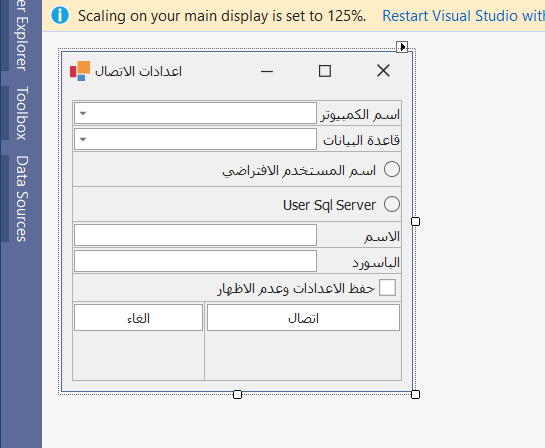Click the blue info icon in the scaling notification
Image resolution: width=545 pixels, height=448 pixels.
click(x=60, y=16)
